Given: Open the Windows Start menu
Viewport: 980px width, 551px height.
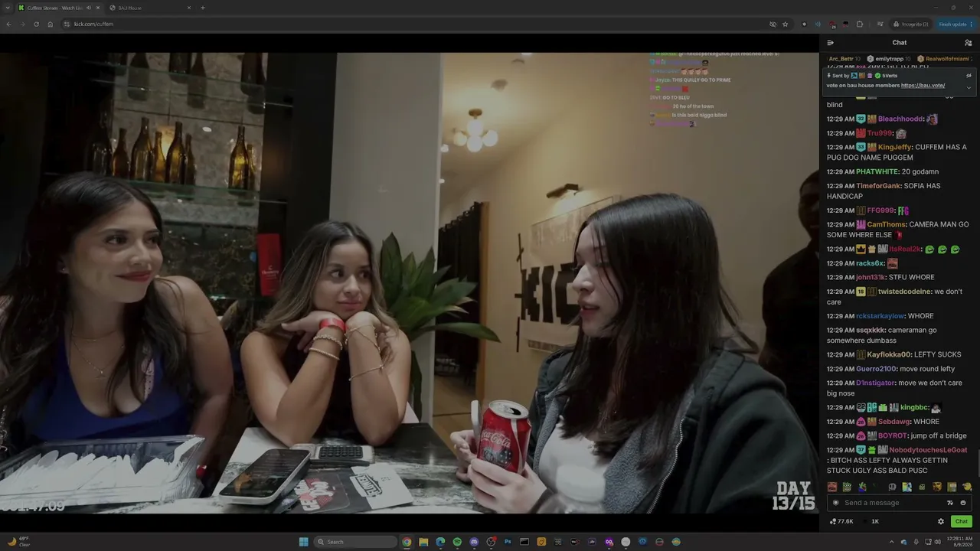Looking at the screenshot, I should point(304,542).
